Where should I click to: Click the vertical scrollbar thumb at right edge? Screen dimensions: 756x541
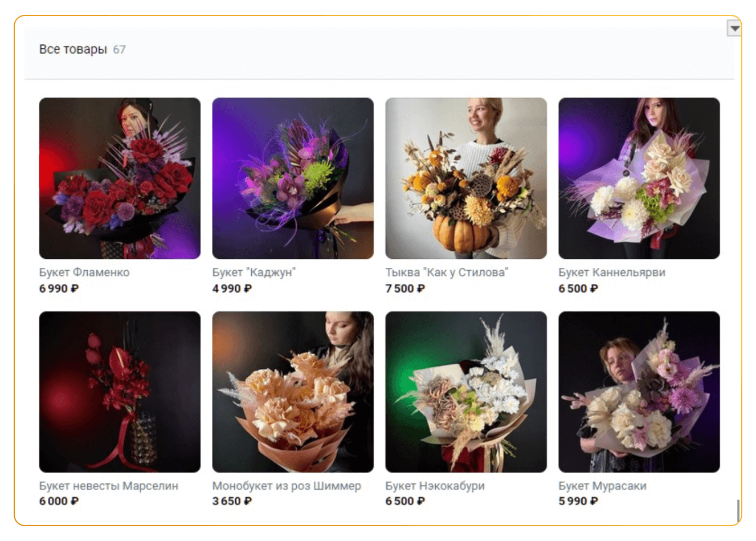tap(739, 510)
